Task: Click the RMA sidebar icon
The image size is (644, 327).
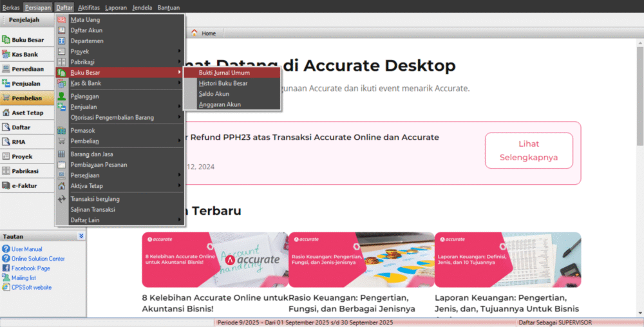Action: (x=6, y=142)
